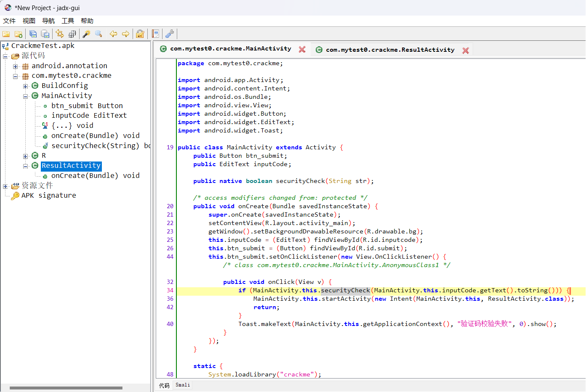Open the 文件 menu
Image resolution: width=586 pixels, height=392 pixels.
click(x=9, y=21)
